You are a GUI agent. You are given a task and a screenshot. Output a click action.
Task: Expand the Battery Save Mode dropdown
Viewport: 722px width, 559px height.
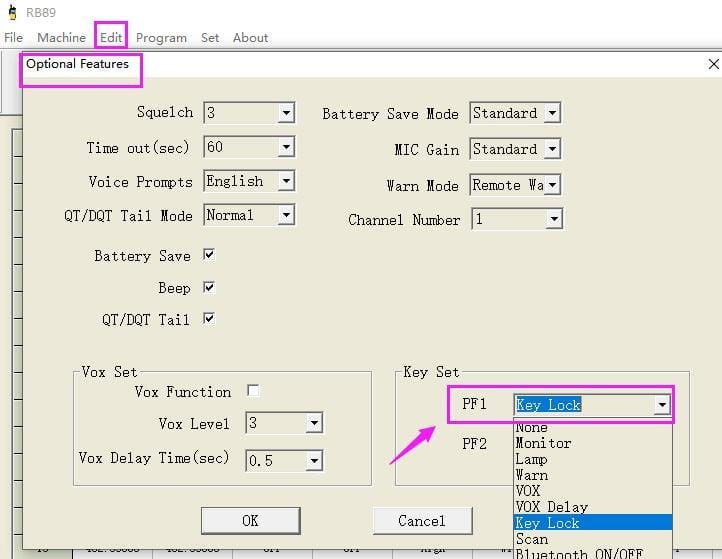coord(552,113)
